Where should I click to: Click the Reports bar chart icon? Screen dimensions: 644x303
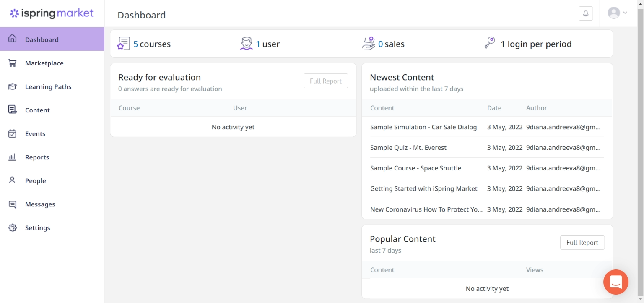point(13,157)
